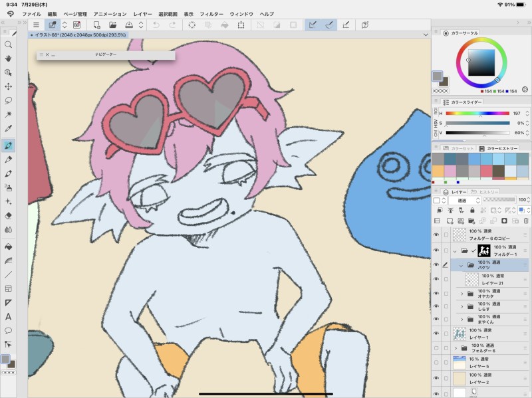Click the Save icon in command bar

pyautogui.click(x=129, y=25)
